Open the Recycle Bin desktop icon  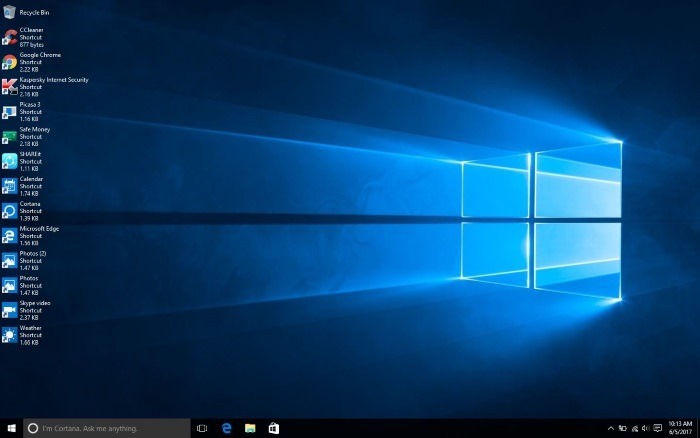(9, 12)
